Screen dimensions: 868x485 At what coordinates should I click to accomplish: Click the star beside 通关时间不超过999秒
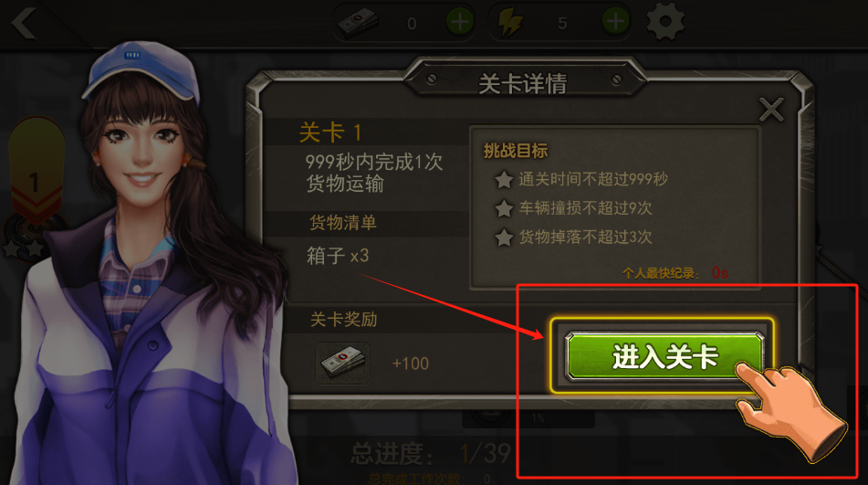coord(504,179)
